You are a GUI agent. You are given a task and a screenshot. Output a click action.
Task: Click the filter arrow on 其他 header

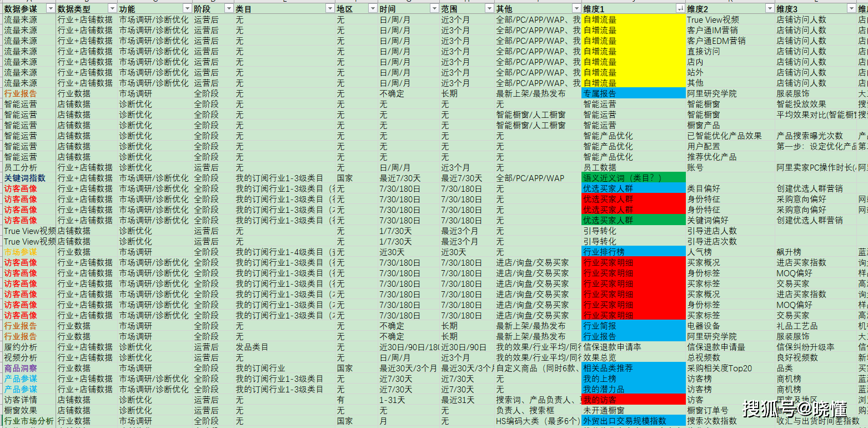tap(578, 8)
